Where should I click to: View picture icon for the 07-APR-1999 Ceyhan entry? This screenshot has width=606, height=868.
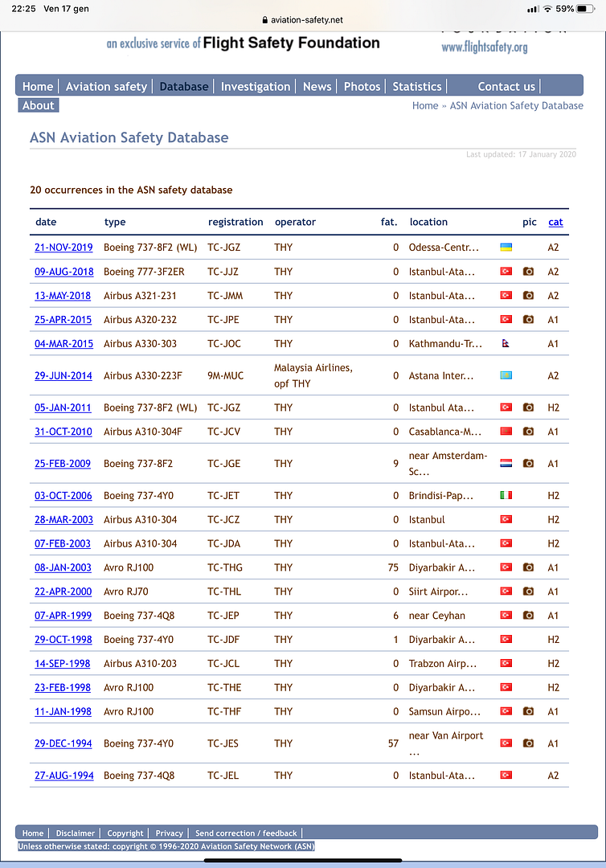(529, 615)
